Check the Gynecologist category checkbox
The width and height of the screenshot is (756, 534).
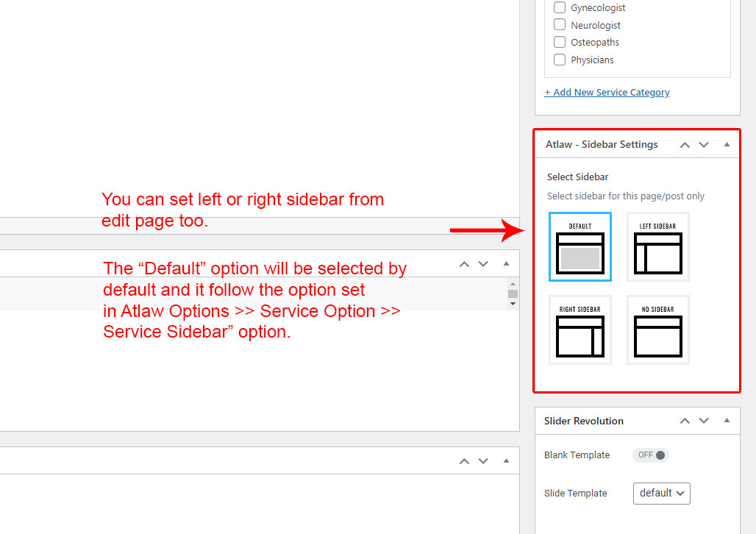(560, 7)
